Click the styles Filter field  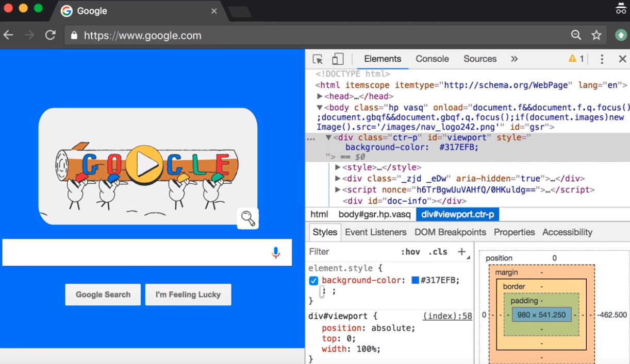(x=351, y=252)
